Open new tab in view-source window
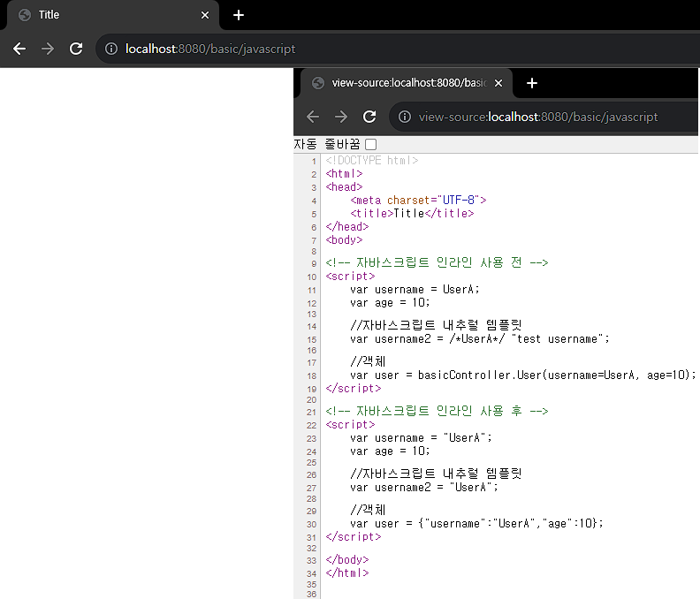The image size is (700, 599). pyautogui.click(x=532, y=83)
